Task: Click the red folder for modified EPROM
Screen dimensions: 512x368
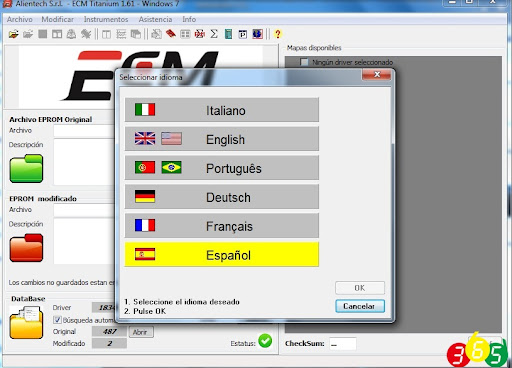Action: coord(26,248)
